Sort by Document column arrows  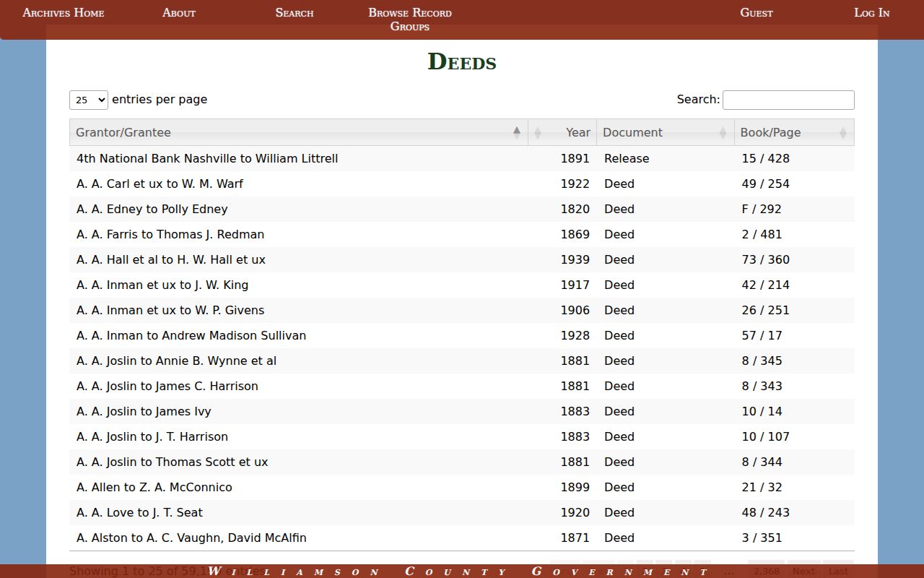[x=723, y=132]
